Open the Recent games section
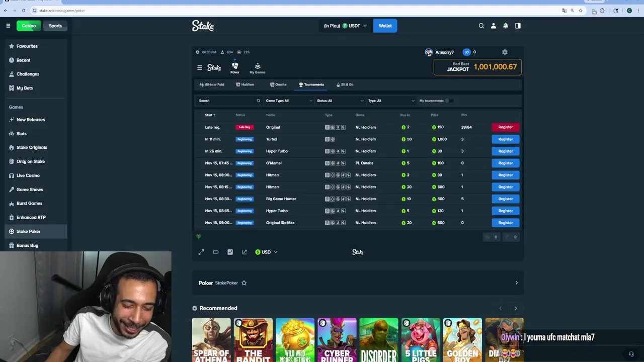Screen dimensions: 644x362 pyautogui.click(x=35, y=60)
